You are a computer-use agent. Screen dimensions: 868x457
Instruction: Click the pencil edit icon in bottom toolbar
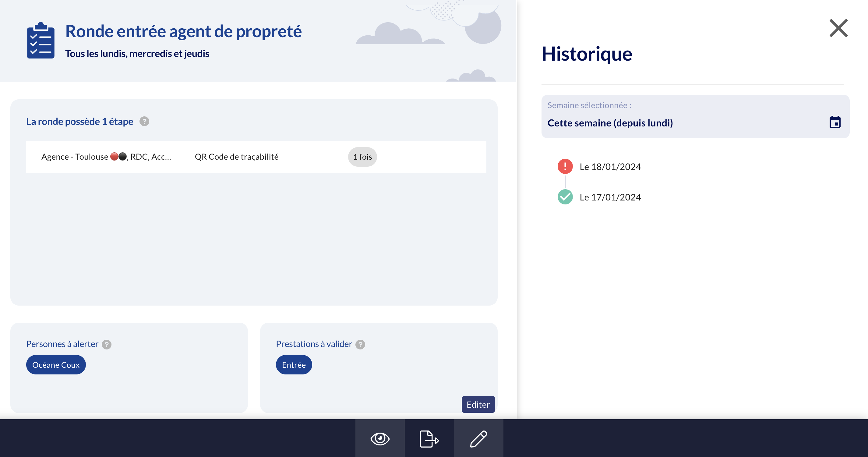[478, 439]
